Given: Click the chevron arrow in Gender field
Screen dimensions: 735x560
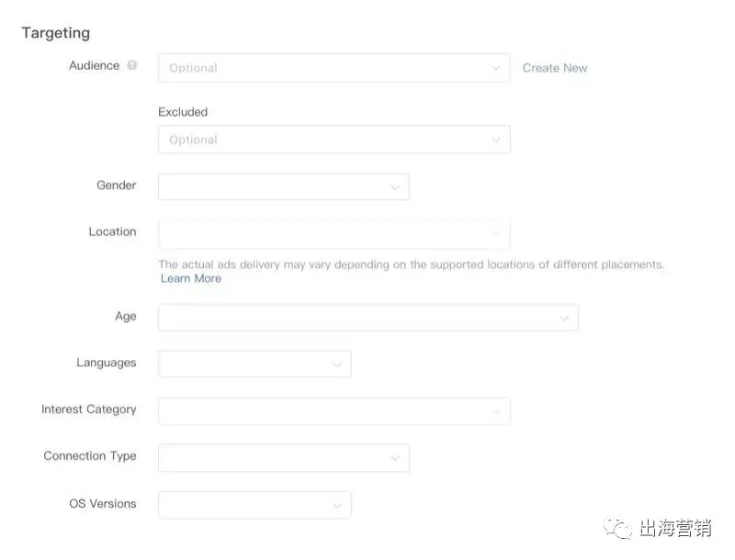Looking at the screenshot, I should pos(395,187).
